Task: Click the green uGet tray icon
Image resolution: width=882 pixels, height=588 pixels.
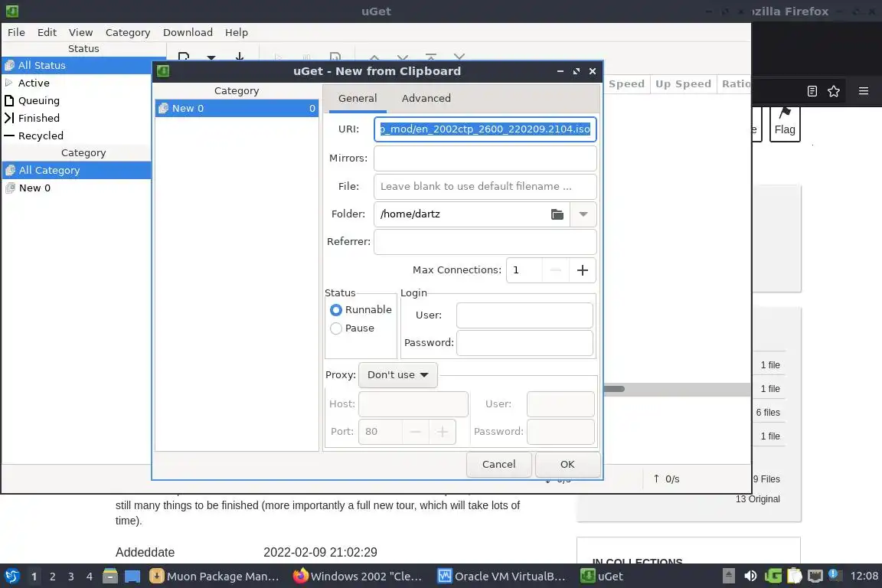Action: pyautogui.click(x=773, y=577)
